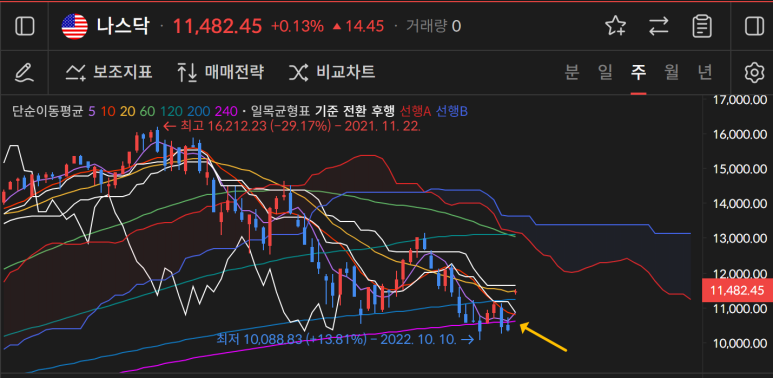This screenshot has width=773, height=378.
Task: Click the 16,000.00 price axis label
Action: pyautogui.click(x=740, y=135)
